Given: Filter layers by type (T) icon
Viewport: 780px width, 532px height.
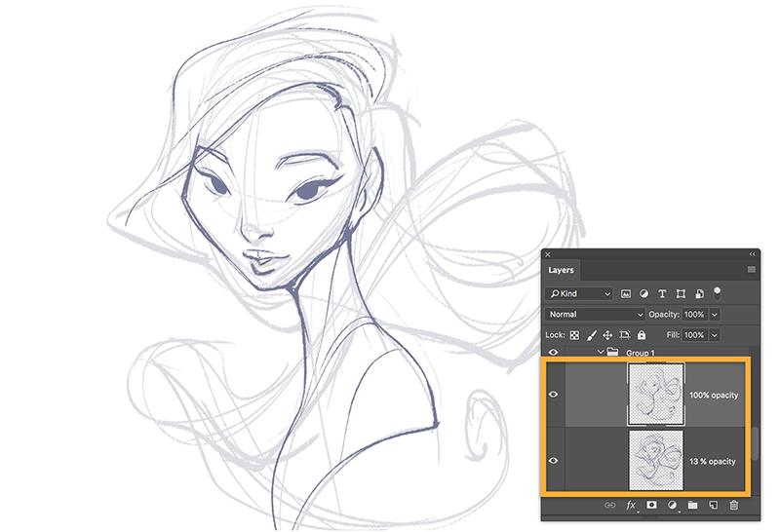Looking at the screenshot, I should pyautogui.click(x=663, y=293).
